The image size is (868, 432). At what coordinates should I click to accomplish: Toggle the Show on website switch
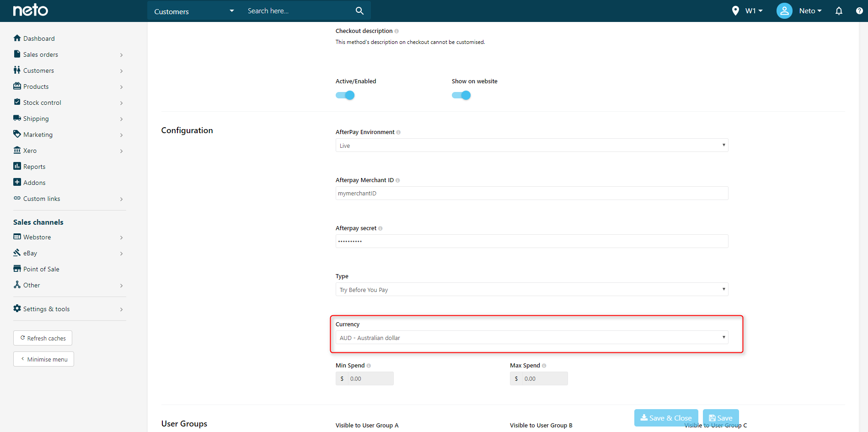click(461, 95)
